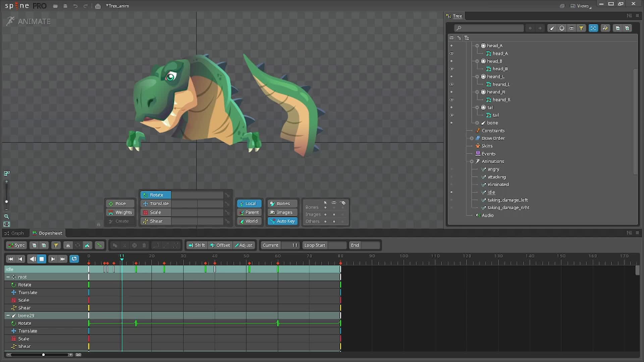Select the Shear tool
Screen dimensions: 644x362
tap(155, 221)
